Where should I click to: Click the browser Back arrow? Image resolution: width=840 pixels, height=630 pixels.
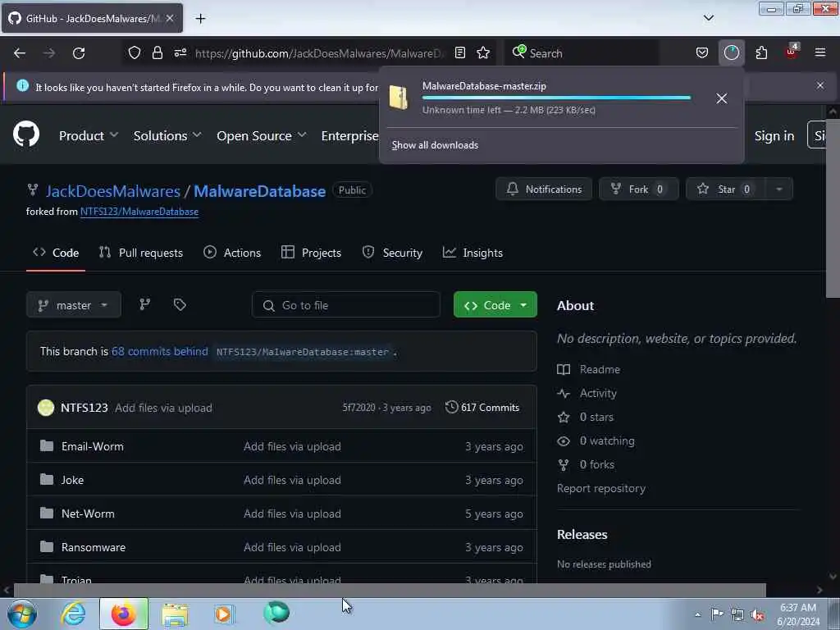coord(20,53)
